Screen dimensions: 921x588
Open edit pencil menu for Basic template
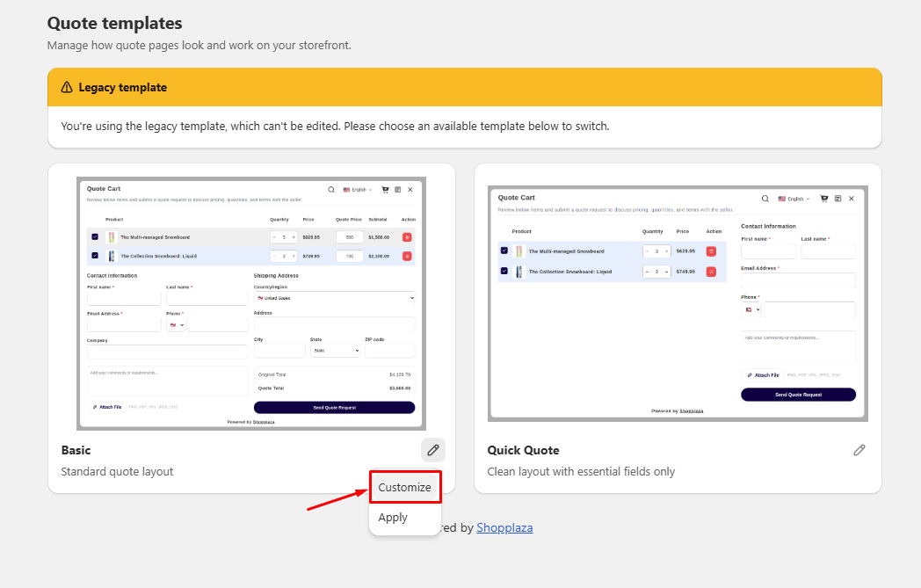click(433, 450)
